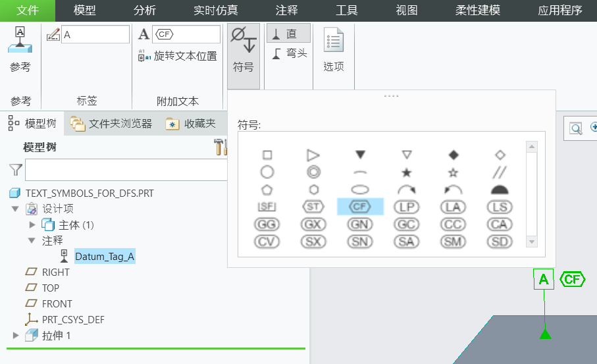Viewport: 597px width, 364px height.
Task: Select the ST hexagon symbol
Action: (313, 207)
